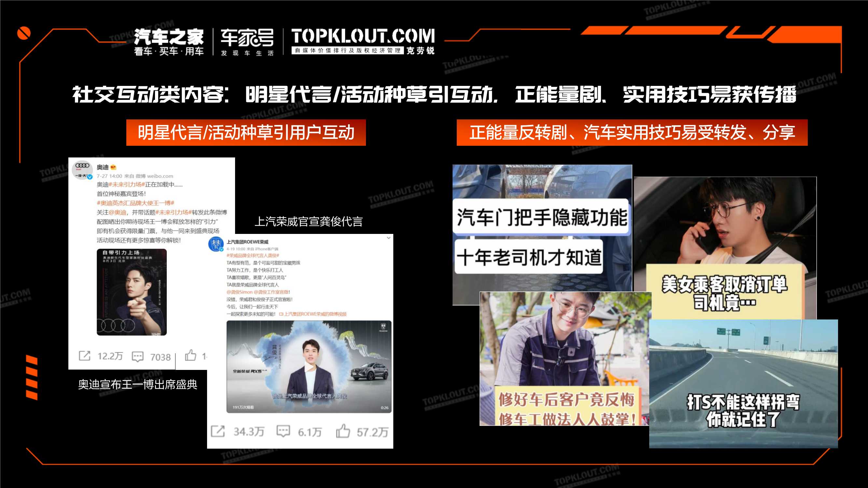Click the 修车工做法人人鼓掌 caption
Screen dimensions: 868x488
[567, 419]
